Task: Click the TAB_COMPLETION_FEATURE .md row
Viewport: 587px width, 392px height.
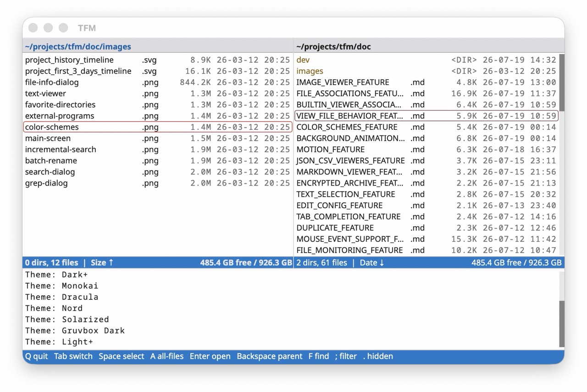Action: 426,217
